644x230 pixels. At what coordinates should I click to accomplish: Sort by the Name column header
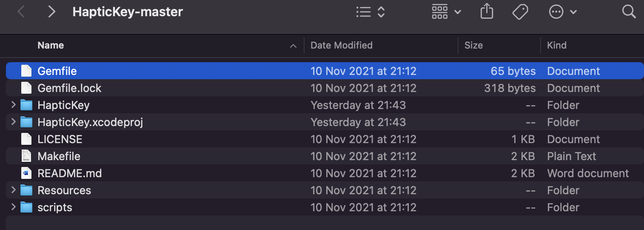click(51, 46)
